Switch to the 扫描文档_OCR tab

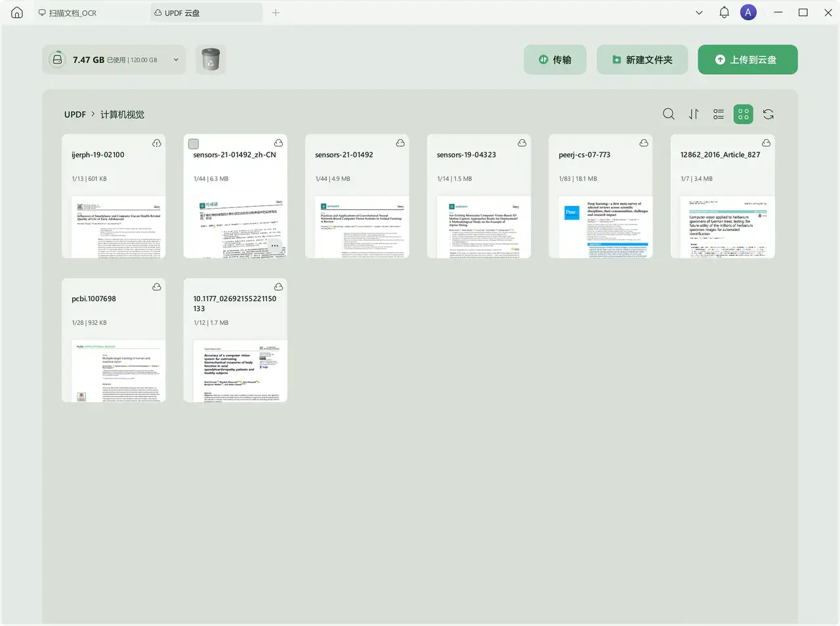(x=72, y=13)
